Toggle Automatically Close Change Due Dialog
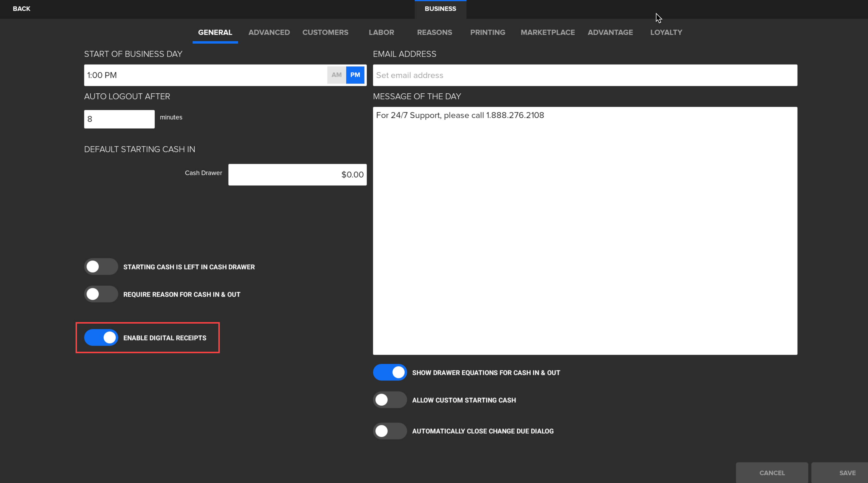The height and width of the screenshot is (483, 868). click(390, 431)
